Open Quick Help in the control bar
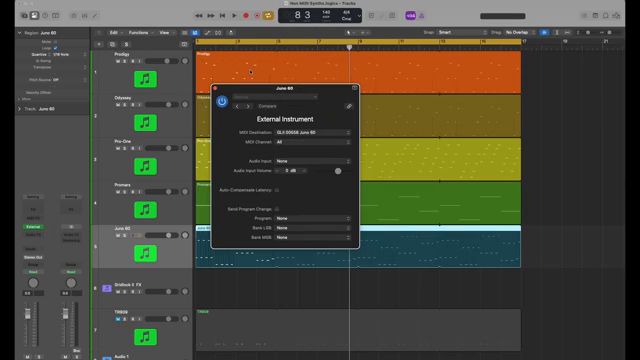This screenshot has width=640, height=360. click(45, 16)
